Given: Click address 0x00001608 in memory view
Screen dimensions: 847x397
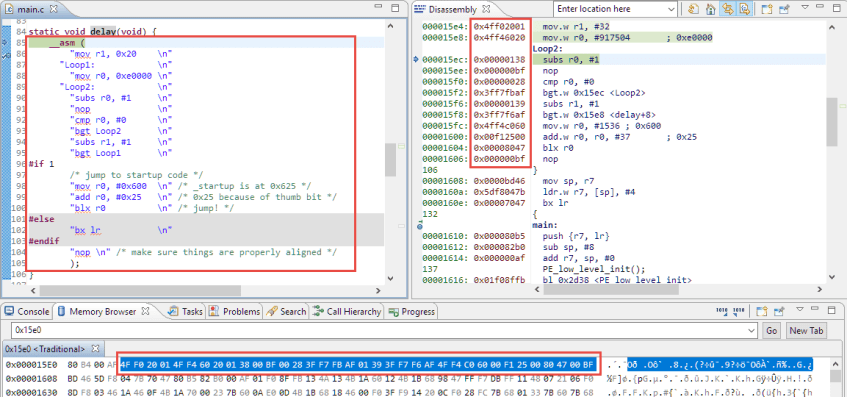Looking at the screenshot, I should (32, 378).
